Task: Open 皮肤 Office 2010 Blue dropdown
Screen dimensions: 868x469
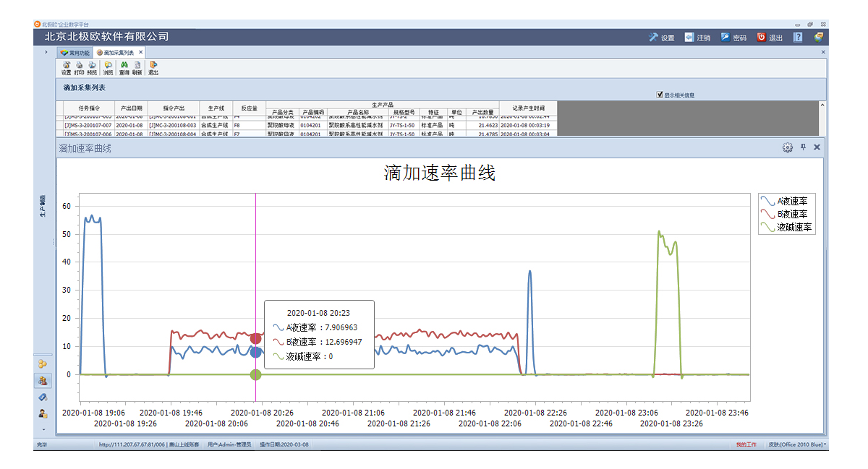Action: point(797,444)
